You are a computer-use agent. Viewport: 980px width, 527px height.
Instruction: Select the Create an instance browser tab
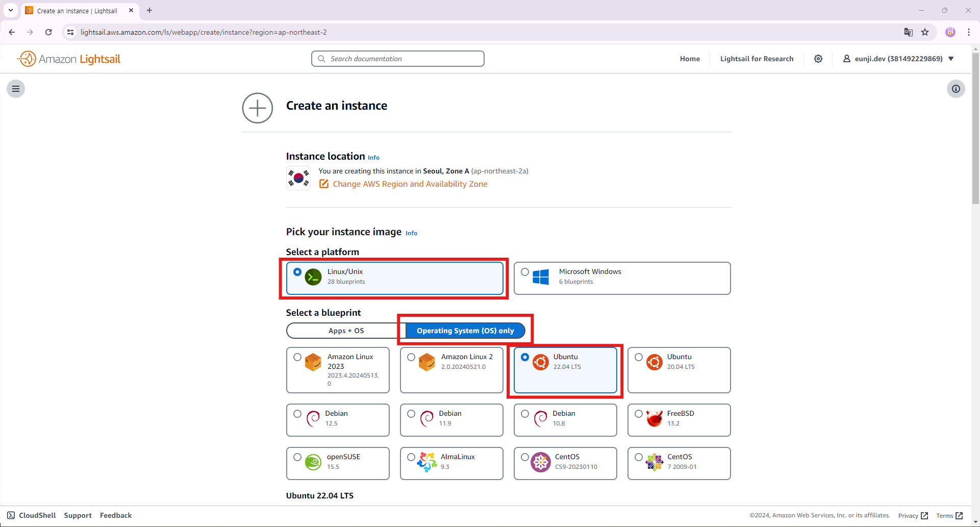(80, 10)
